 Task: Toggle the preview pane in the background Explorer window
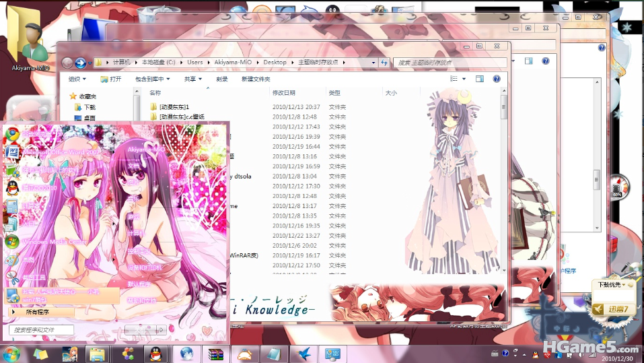(528, 61)
